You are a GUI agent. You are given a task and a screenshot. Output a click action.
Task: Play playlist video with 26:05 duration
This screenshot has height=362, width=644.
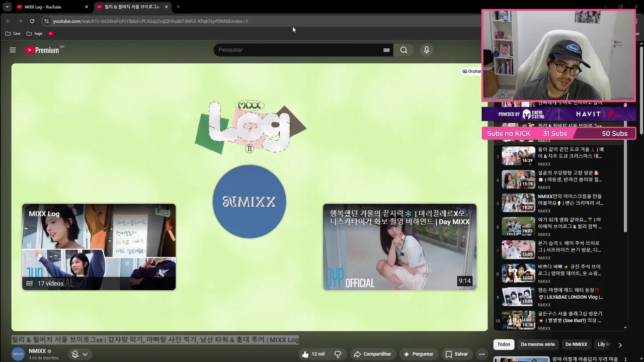click(x=518, y=227)
